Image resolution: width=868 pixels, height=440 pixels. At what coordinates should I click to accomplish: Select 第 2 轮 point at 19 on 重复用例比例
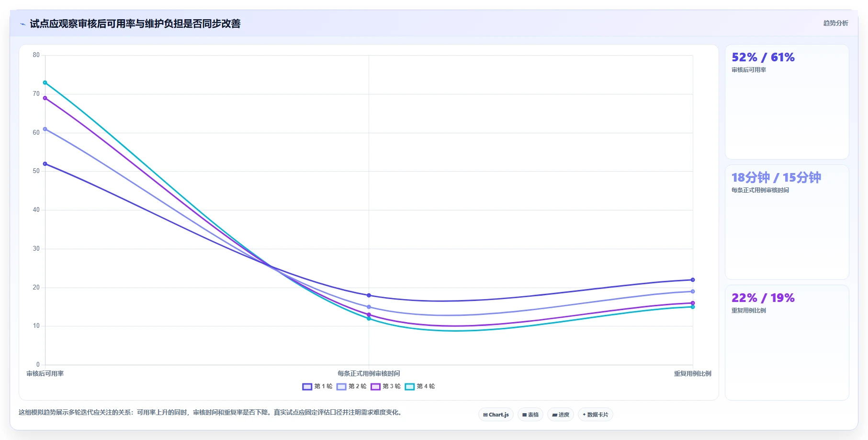[693, 291]
